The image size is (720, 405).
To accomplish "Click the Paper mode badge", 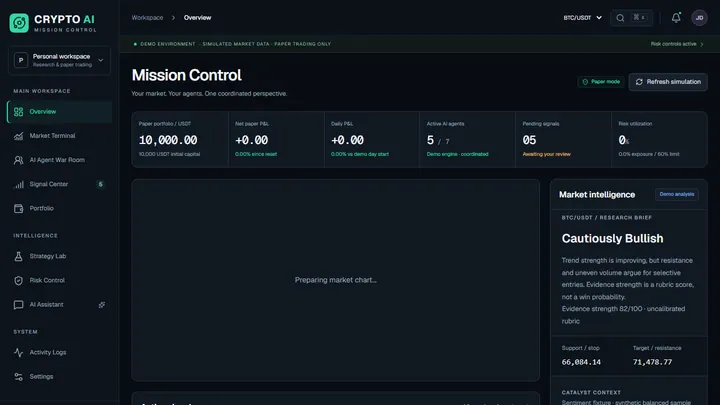I will (601, 82).
